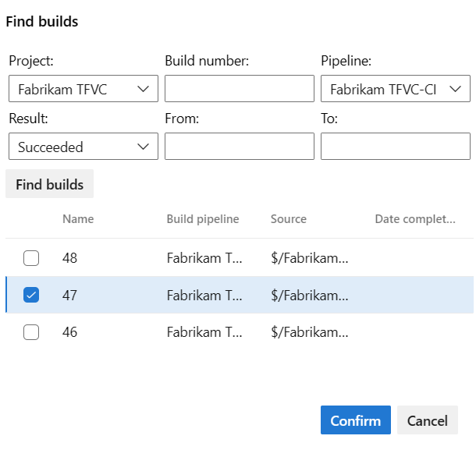Click the Build pipeline column header
This screenshot has width=476, height=457.
pos(203,219)
